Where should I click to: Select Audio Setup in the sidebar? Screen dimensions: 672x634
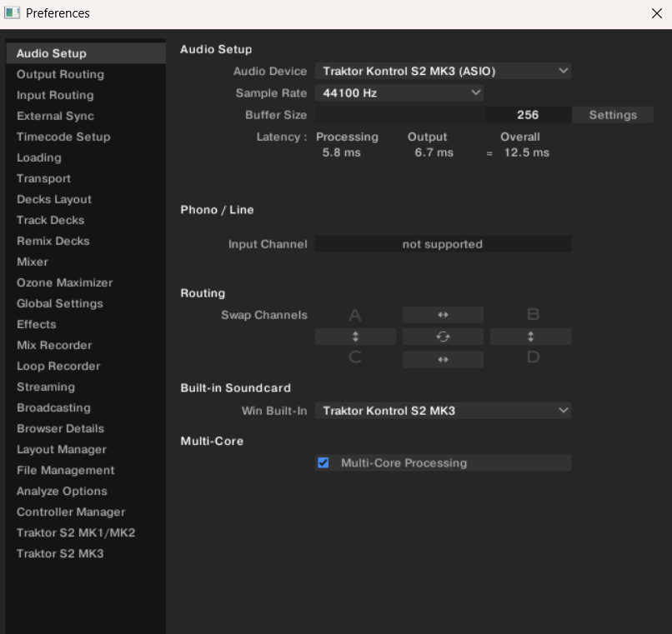tap(86, 53)
